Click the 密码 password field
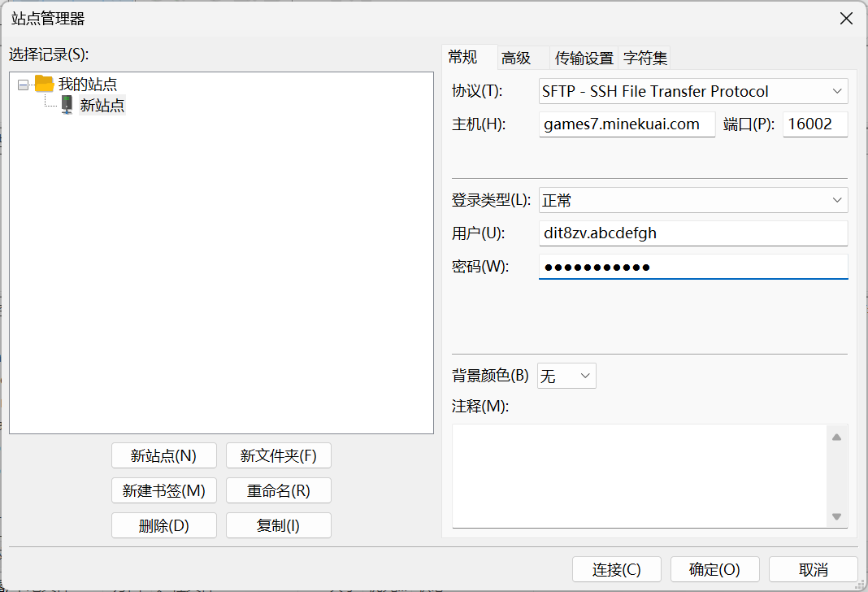 coord(692,267)
